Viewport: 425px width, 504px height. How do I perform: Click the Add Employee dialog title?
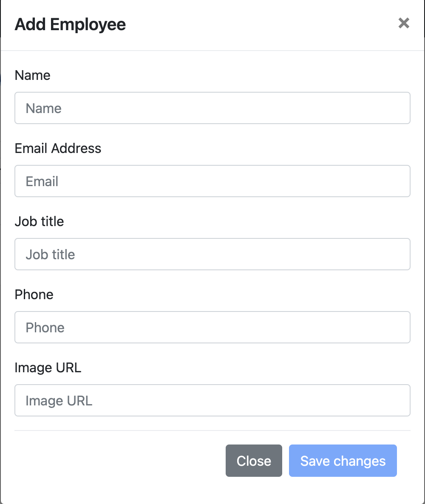click(x=70, y=24)
